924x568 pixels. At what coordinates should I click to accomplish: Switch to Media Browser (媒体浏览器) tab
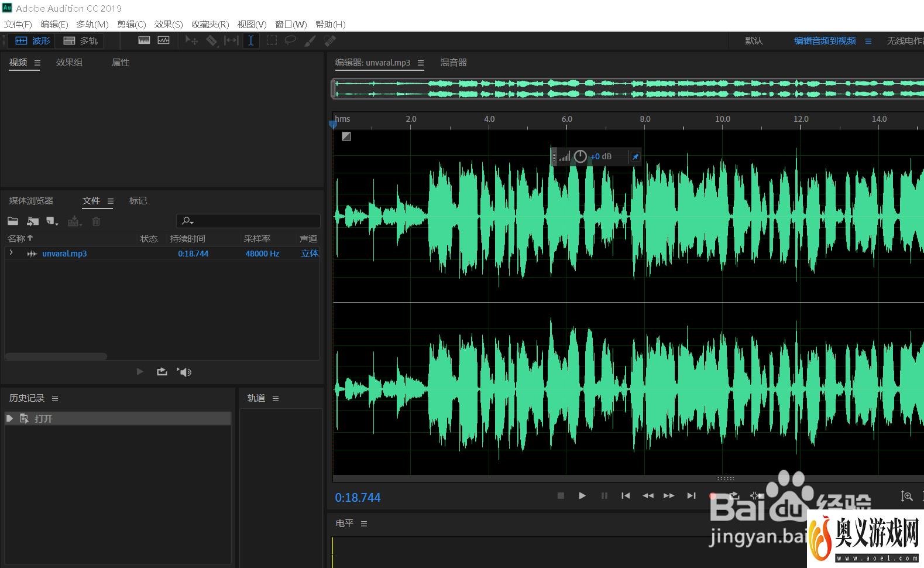(31, 201)
